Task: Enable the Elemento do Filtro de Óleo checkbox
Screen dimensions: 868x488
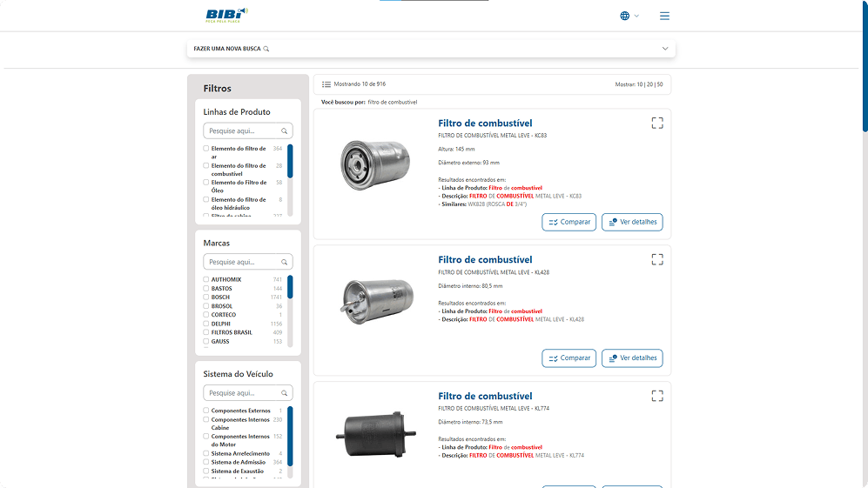Action: [206, 183]
